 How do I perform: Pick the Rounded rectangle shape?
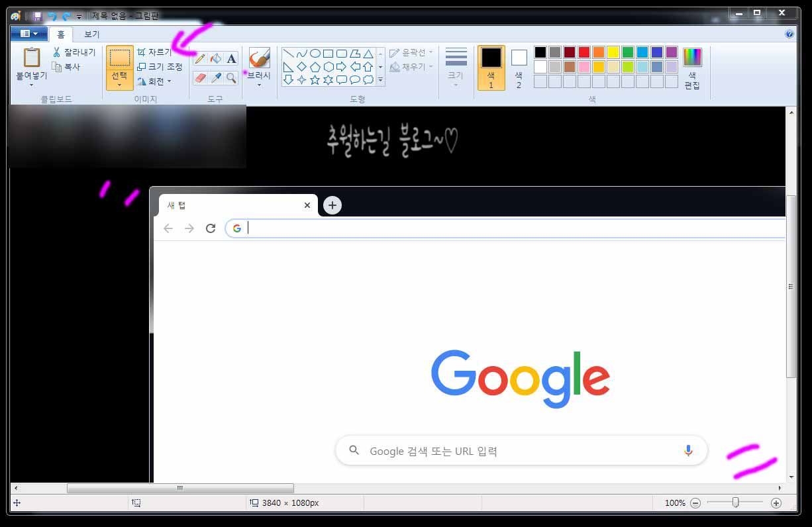click(x=342, y=54)
